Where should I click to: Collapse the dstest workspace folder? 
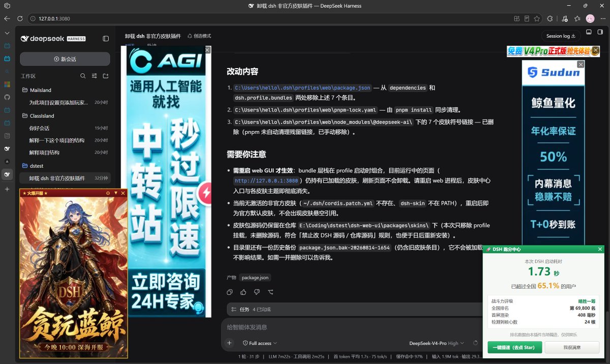point(65,166)
